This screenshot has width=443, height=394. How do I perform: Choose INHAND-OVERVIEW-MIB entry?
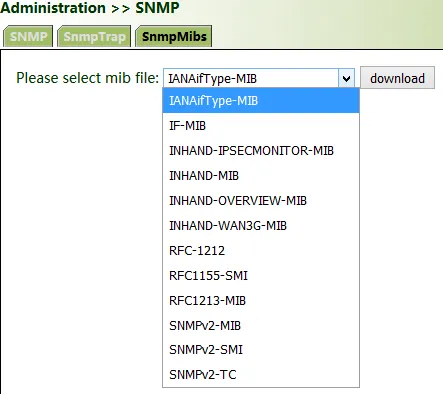coord(261,201)
